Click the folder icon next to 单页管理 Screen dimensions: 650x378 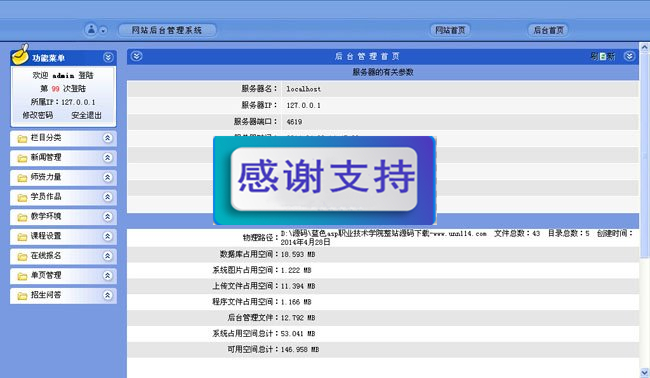(x=22, y=276)
